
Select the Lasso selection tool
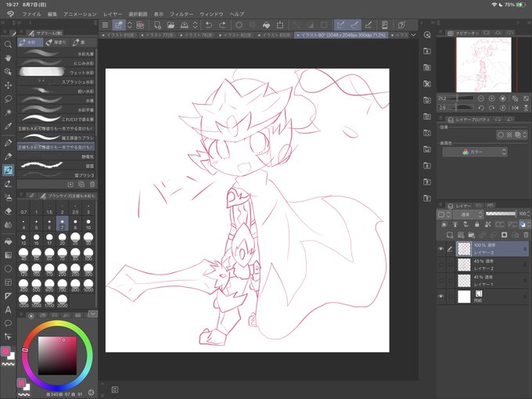click(x=8, y=99)
